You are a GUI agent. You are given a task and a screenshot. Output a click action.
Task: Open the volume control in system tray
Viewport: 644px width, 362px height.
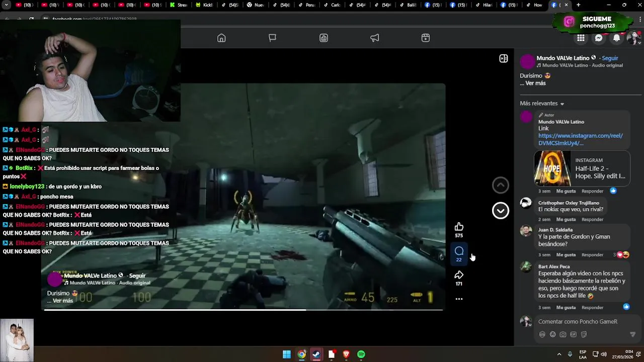604,354
